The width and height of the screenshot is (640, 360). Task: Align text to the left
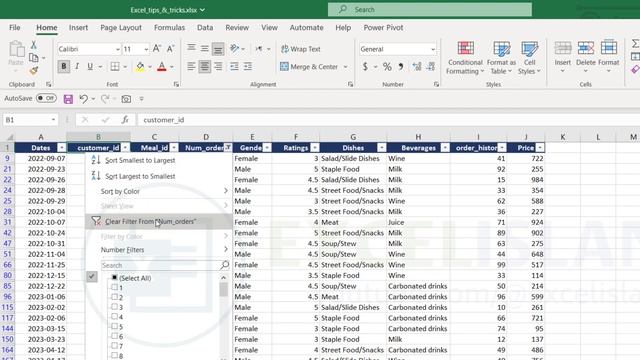coord(191,66)
